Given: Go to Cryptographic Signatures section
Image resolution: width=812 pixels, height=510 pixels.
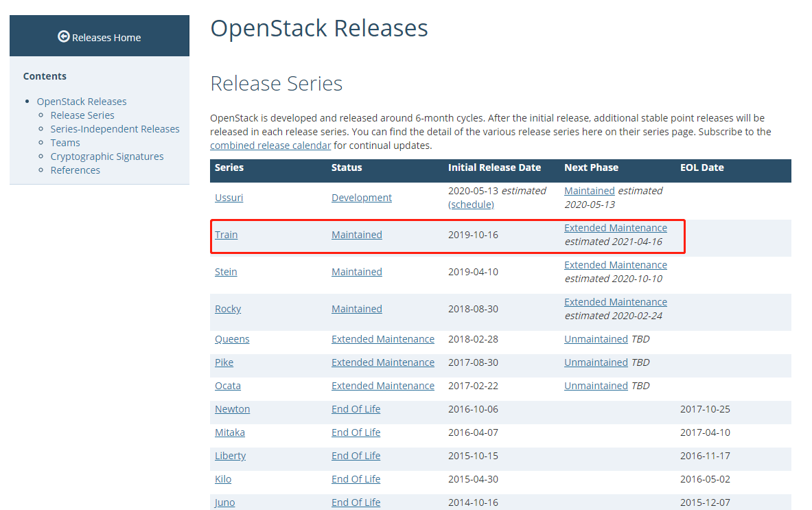Looking at the screenshot, I should pos(106,157).
